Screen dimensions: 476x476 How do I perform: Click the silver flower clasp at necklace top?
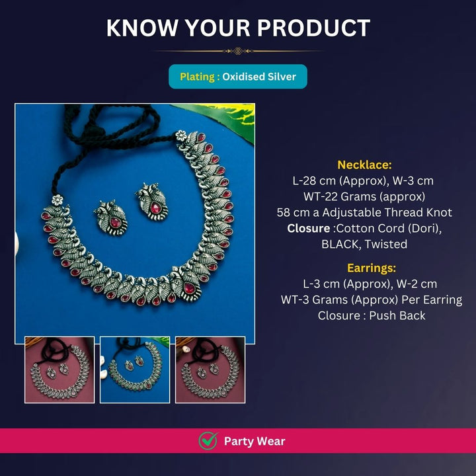click(181, 136)
